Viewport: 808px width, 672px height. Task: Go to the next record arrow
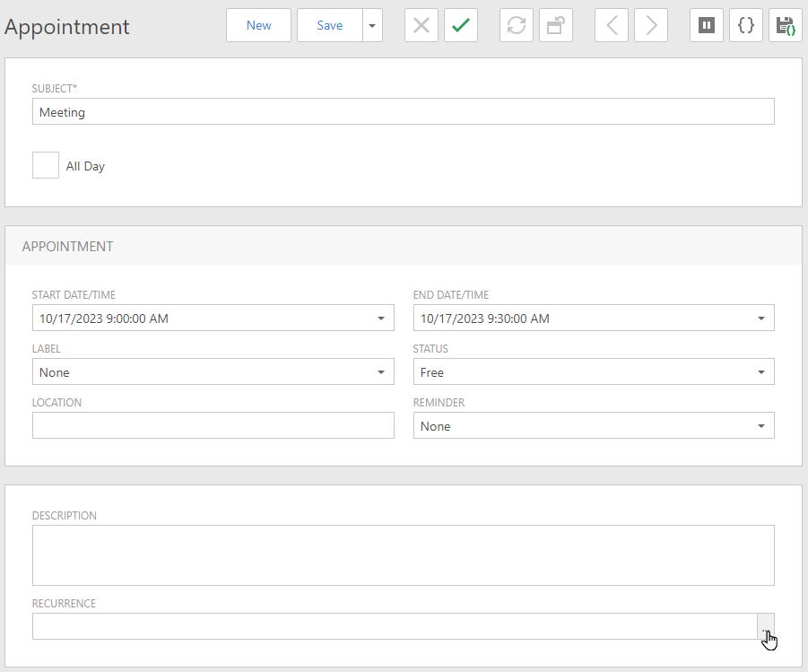[651, 25]
